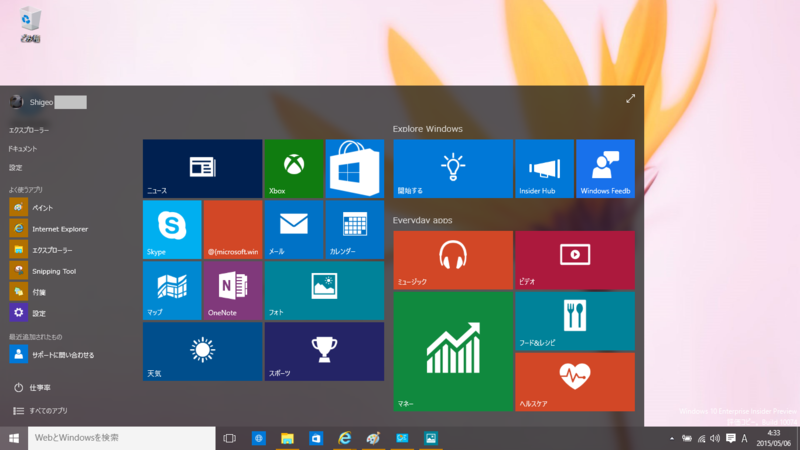Image resolution: width=800 pixels, height=450 pixels.
Task: Launch Internet Explorer from most used list
Action: click(49, 229)
